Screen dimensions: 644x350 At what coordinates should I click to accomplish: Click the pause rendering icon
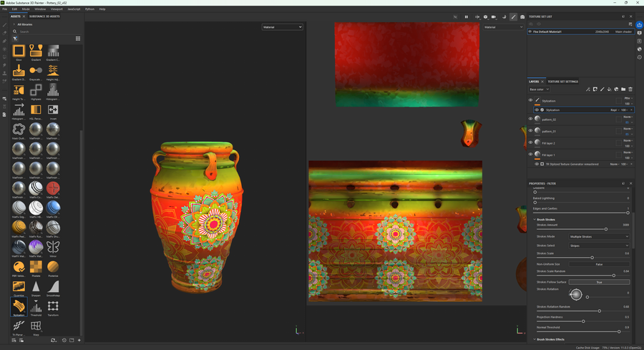click(467, 16)
